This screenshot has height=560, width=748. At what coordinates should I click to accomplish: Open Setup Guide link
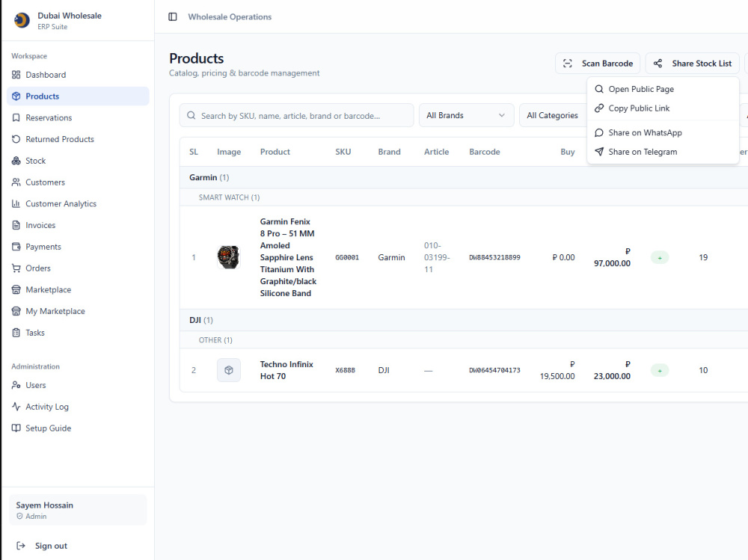click(x=79, y=428)
